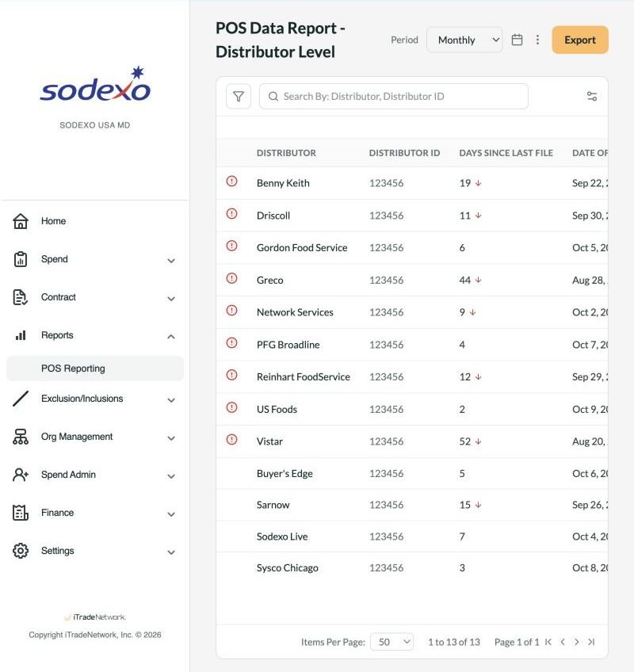This screenshot has height=672, width=634.
Task: Click the alert icon beside Network Services
Action: 232,311
